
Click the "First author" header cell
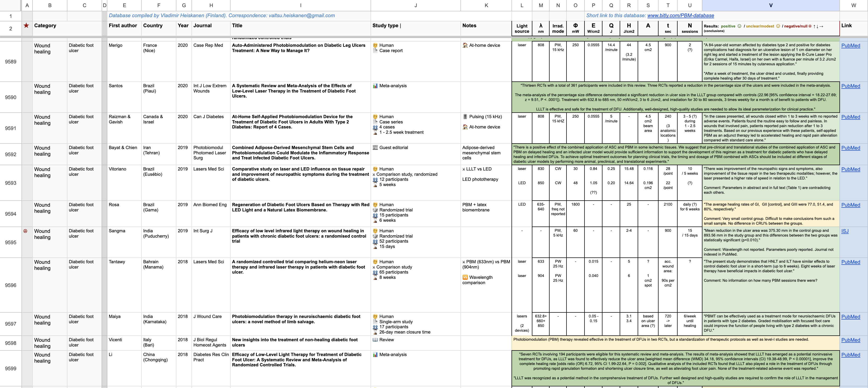(124, 29)
